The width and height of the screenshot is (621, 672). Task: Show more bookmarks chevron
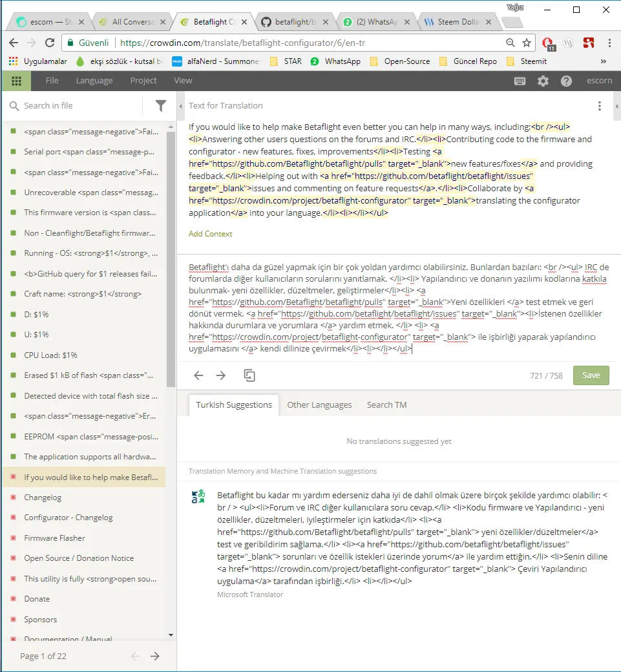pos(604,61)
